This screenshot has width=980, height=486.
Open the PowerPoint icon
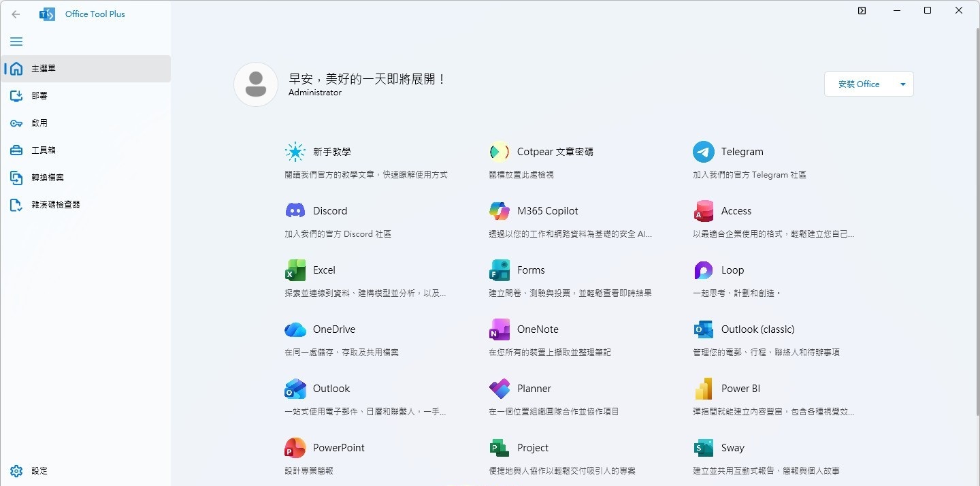coord(295,448)
